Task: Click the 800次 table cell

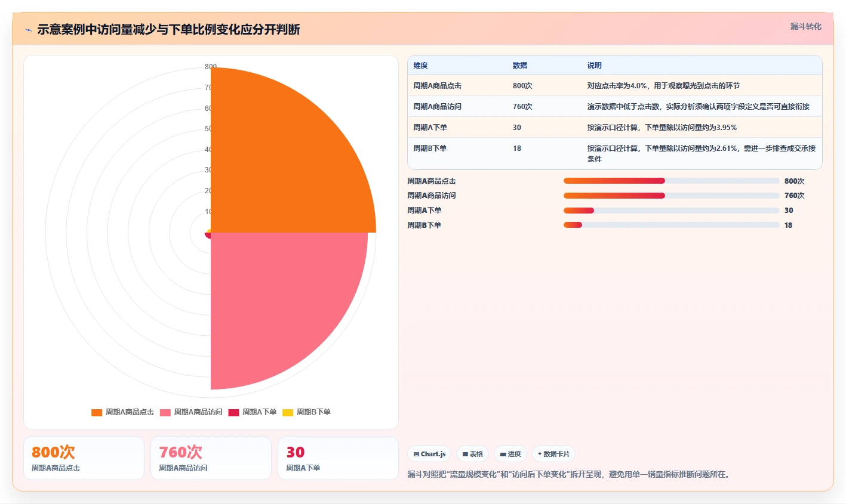Action: pyautogui.click(x=522, y=86)
